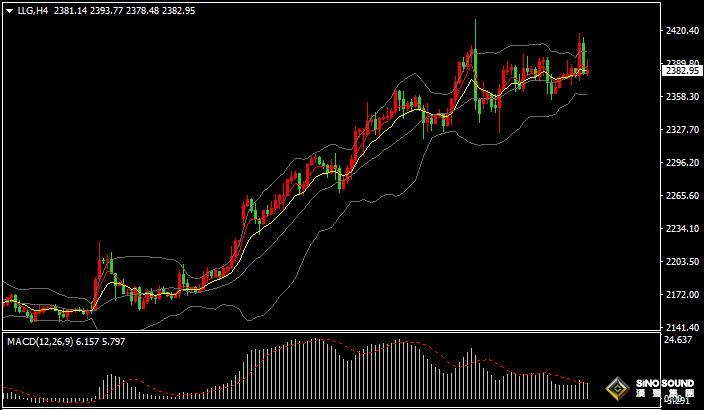The height and width of the screenshot is (410, 704).
Task: Click the 24.637 MACD scale value
Action: (680, 342)
